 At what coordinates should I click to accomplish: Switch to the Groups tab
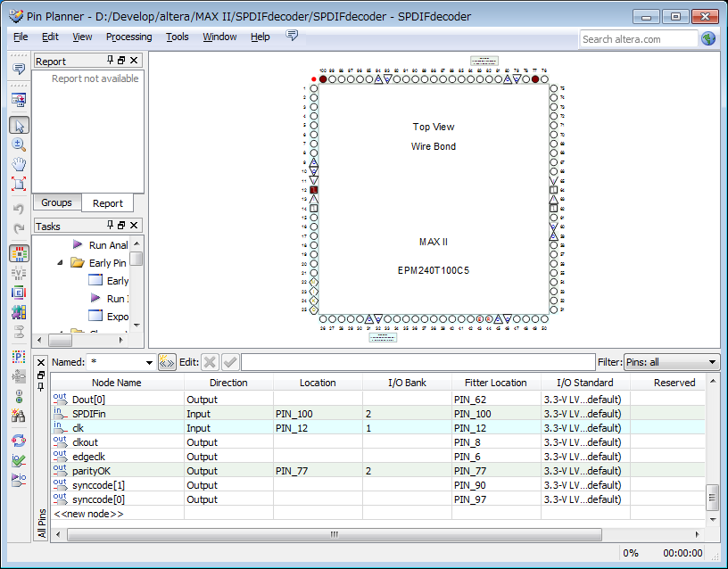tap(56, 202)
